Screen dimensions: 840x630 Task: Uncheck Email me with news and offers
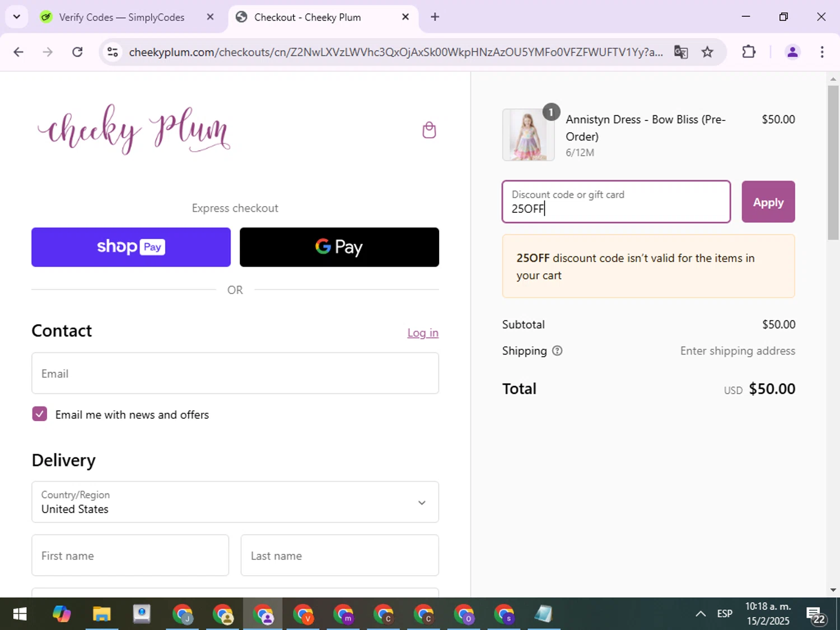(40, 414)
